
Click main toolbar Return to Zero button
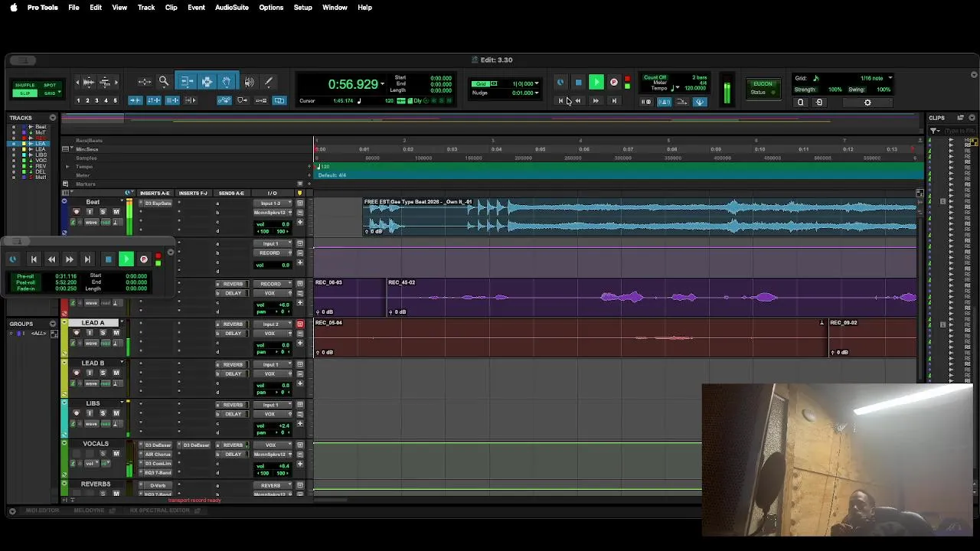click(x=560, y=100)
